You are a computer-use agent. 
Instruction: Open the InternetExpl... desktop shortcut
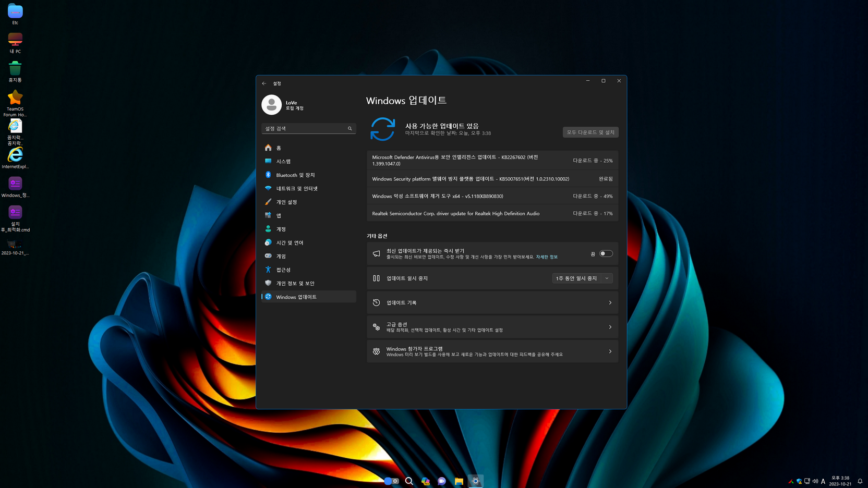tap(15, 158)
